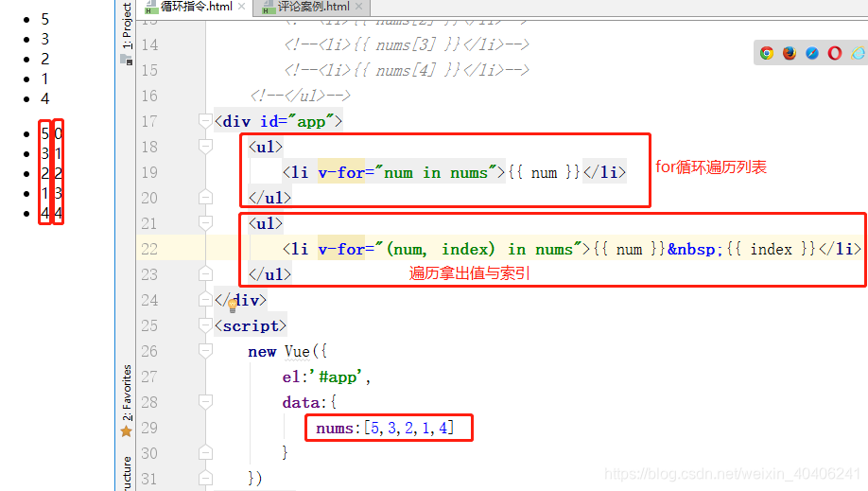Click line number 29 in gutter
868x491 pixels.
pyautogui.click(x=148, y=428)
